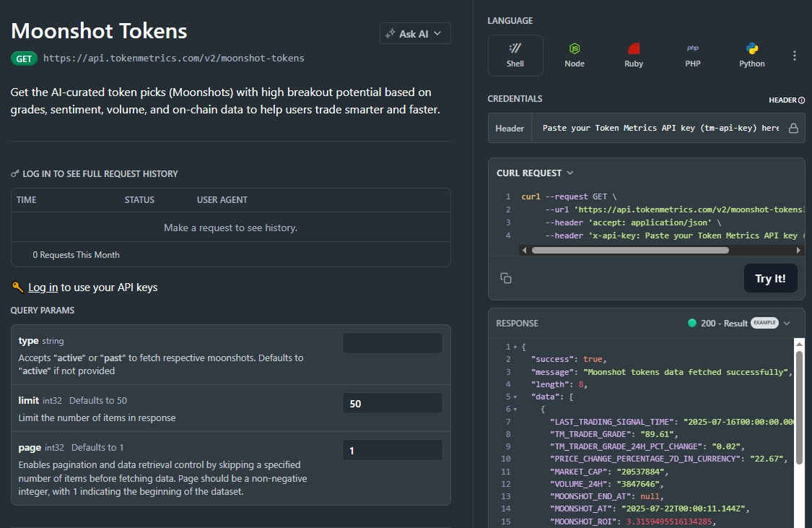Click the "MARKET_CAP" response line
The height and width of the screenshot is (528, 812).
609,472
